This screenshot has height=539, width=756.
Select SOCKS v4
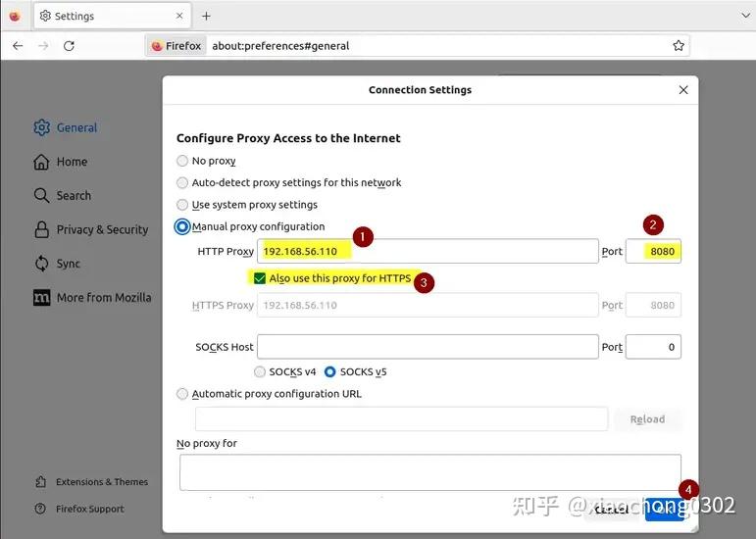click(x=285, y=371)
